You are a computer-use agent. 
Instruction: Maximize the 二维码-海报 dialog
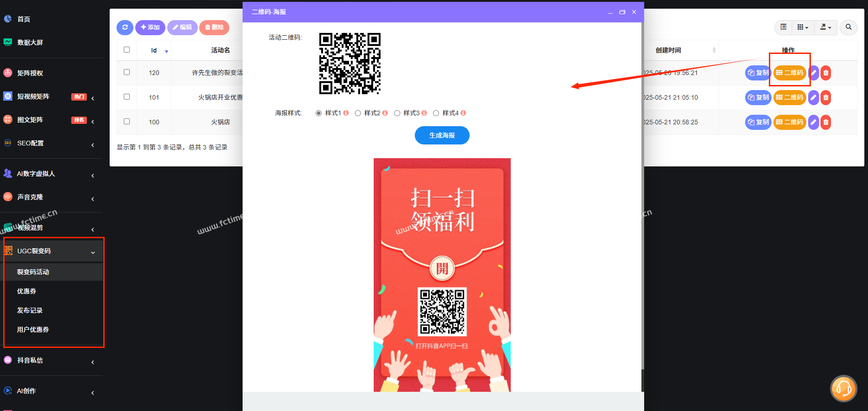point(622,12)
